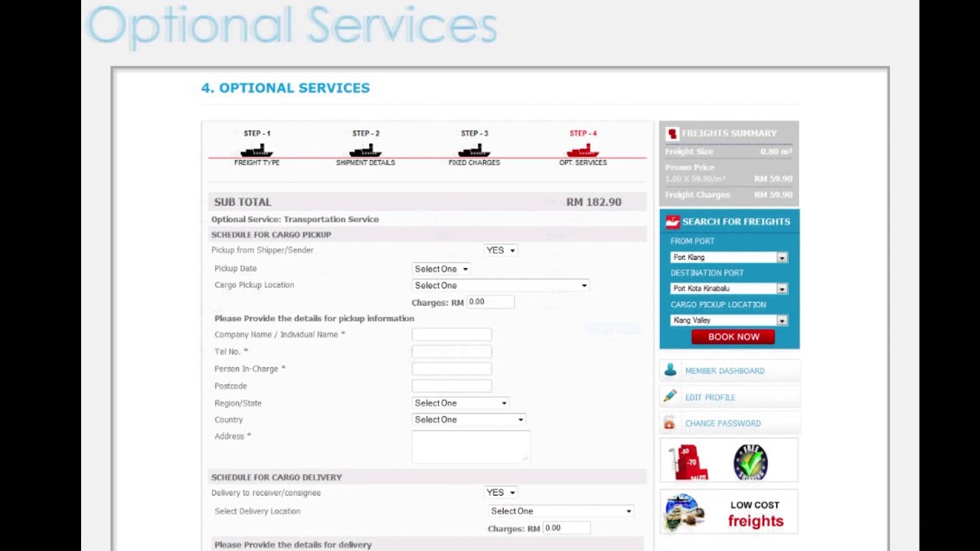Go to Step 1 Freight Type label
Image resolution: width=980 pixels, height=551 pixels.
tap(256, 163)
